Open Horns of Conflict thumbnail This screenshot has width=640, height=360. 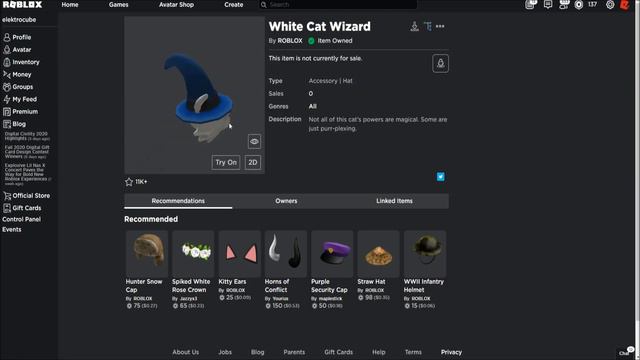click(x=286, y=253)
